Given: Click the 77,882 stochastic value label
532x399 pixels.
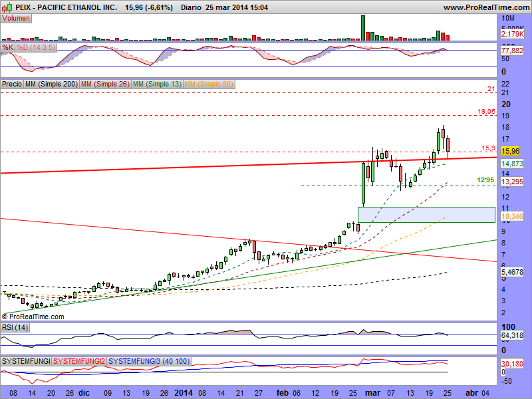Looking at the screenshot, I should click(x=512, y=51).
